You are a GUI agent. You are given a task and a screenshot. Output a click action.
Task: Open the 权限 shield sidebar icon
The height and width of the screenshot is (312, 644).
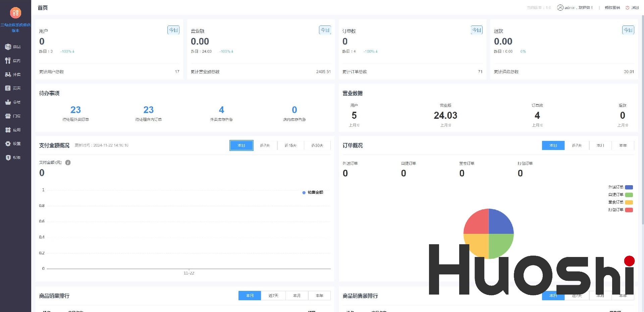[x=8, y=158]
